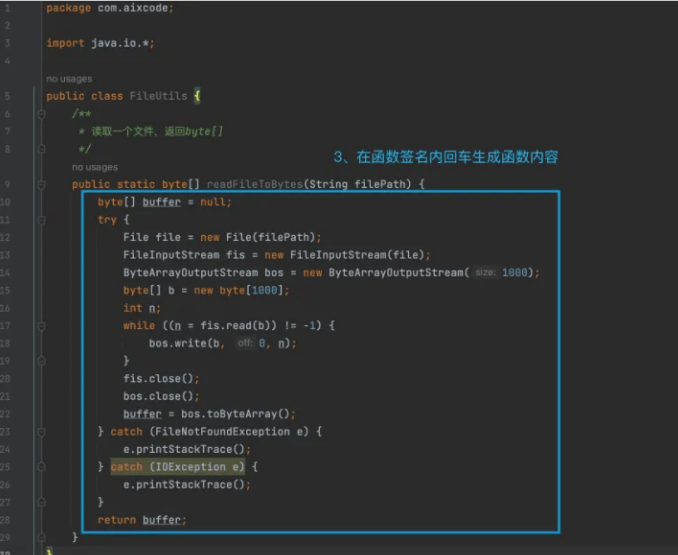Click 'new FileInputStream(file)' expression
This screenshot has width=678, height=555.
(345, 255)
